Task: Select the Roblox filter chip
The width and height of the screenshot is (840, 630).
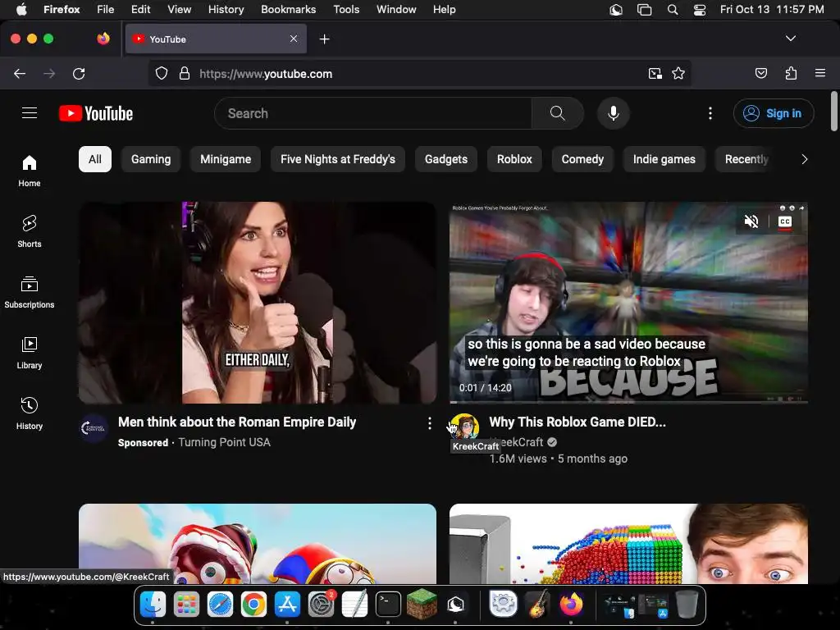Action: [514, 159]
